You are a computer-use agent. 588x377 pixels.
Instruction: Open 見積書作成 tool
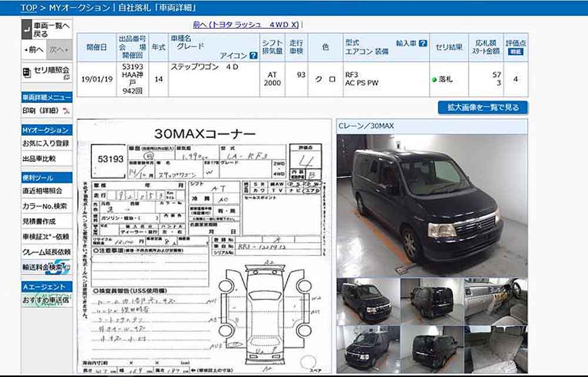pos(47,221)
